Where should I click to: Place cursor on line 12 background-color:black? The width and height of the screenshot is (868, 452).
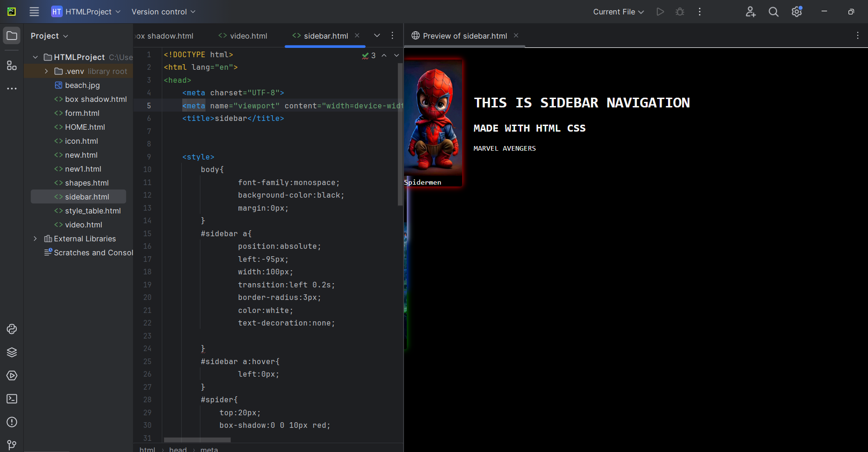click(291, 195)
